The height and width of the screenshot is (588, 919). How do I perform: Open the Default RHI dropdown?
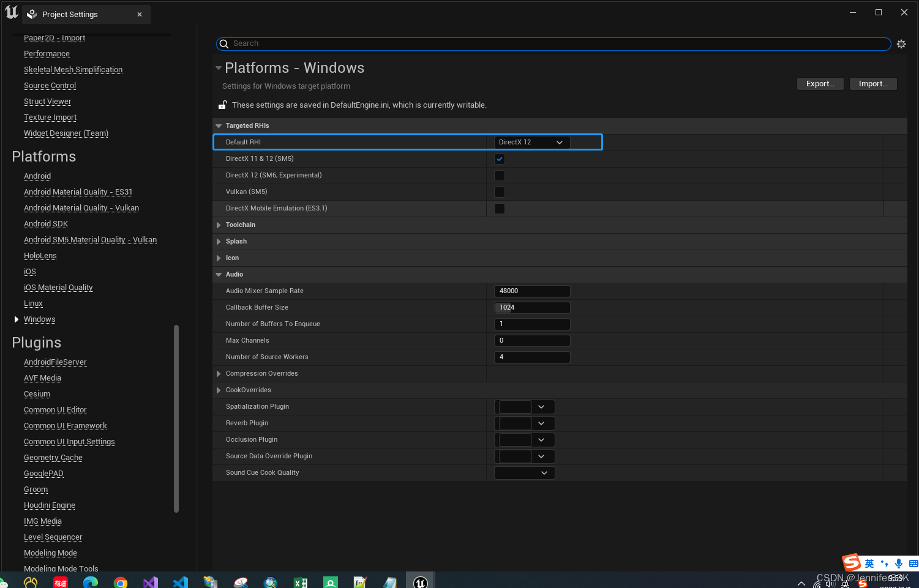(x=531, y=141)
